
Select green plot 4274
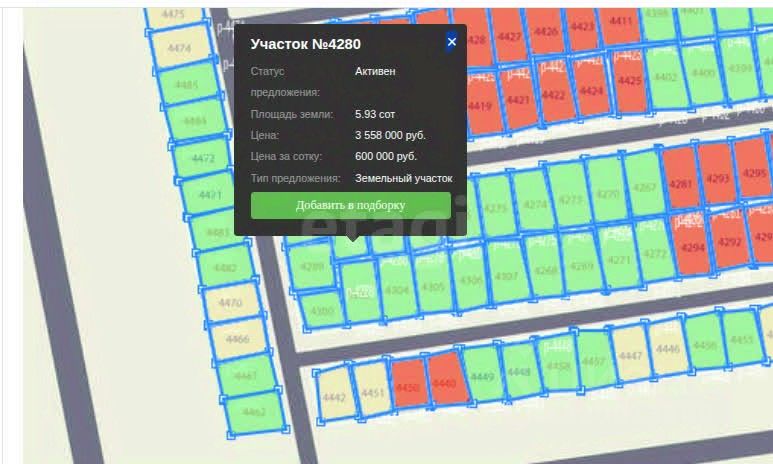[535, 204]
